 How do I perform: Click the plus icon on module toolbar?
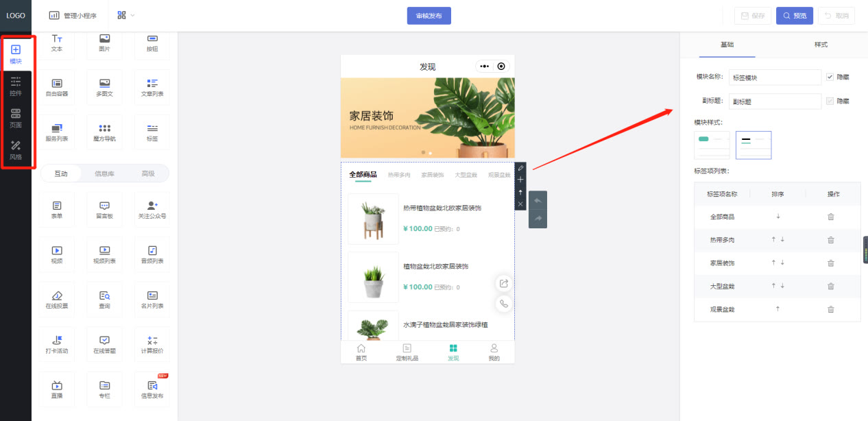520,180
